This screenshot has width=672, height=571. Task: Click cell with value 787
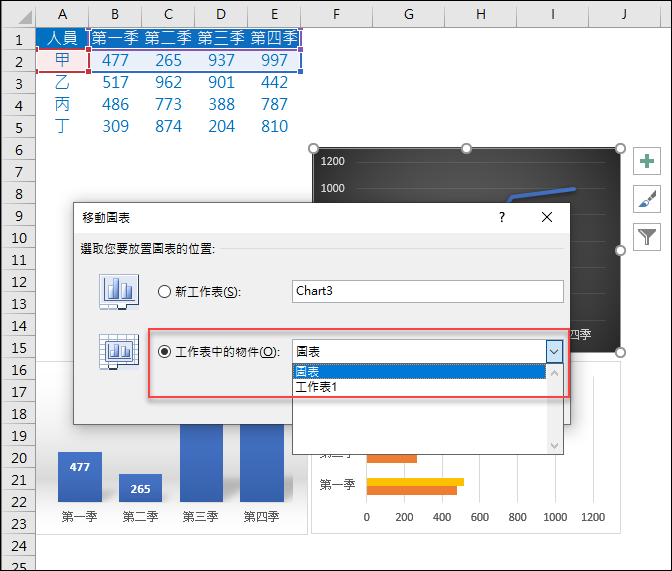274,105
